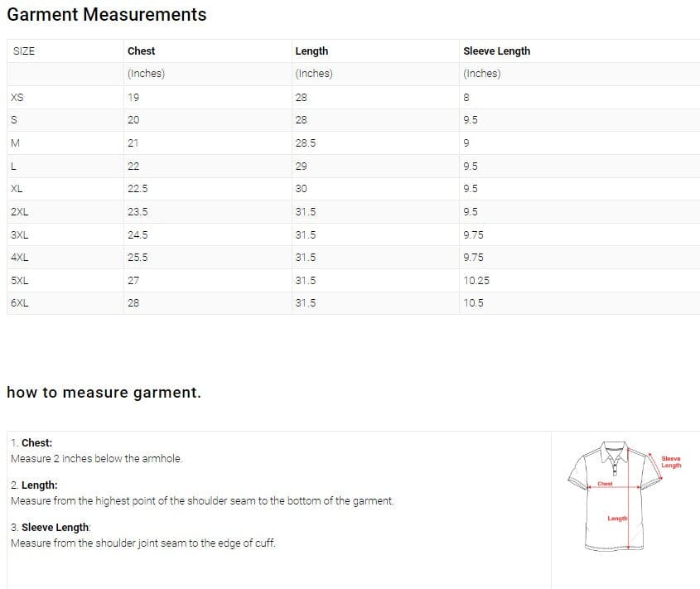Select the 5XL size row label
This screenshot has width=700, height=589.
pyautogui.click(x=20, y=281)
